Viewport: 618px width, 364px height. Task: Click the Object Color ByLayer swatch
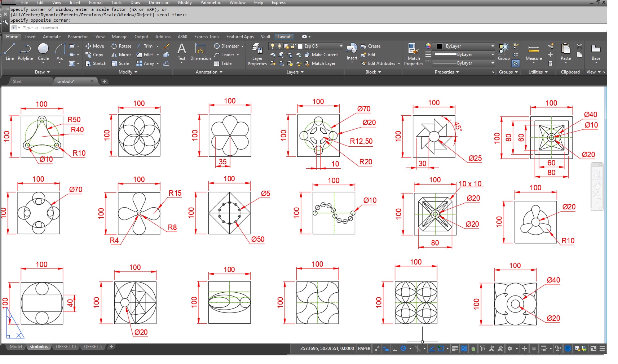(440, 46)
